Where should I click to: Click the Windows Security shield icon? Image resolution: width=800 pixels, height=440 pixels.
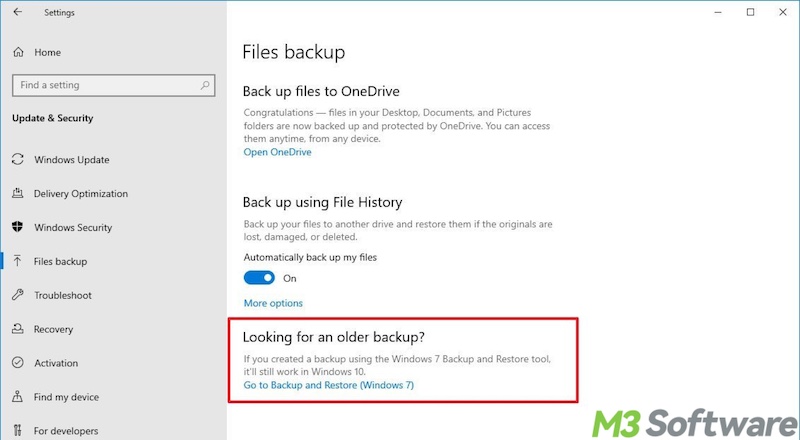18,228
